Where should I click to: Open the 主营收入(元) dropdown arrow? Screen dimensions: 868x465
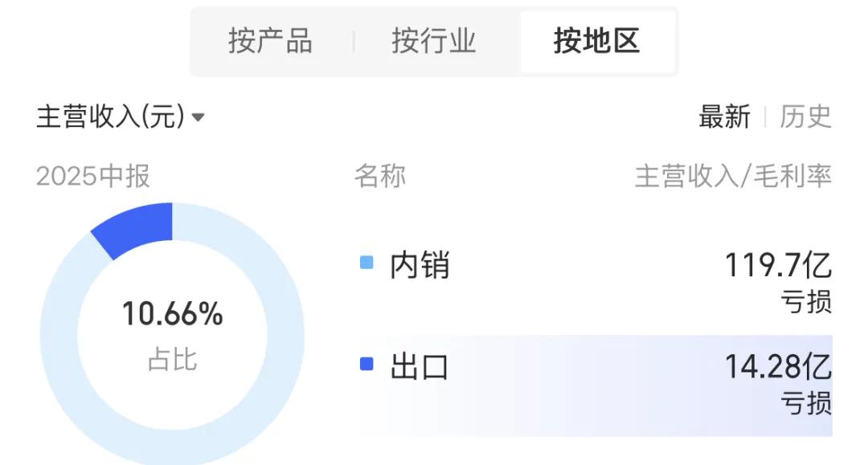[198, 117]
